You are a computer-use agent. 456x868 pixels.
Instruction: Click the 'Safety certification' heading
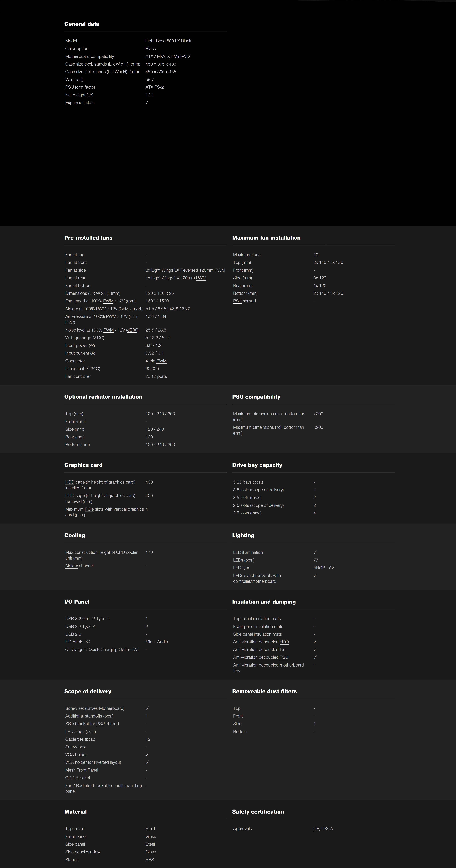[x=258, y=812]
